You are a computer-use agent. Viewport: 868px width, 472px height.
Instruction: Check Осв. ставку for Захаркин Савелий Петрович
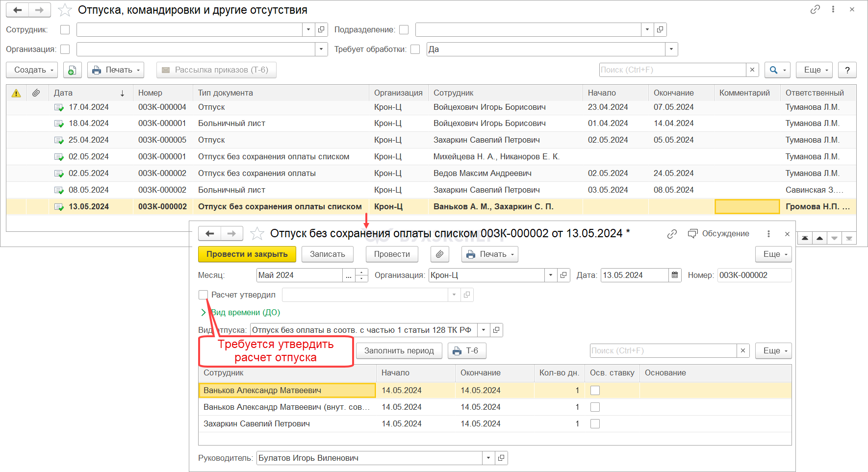(595, 424)
